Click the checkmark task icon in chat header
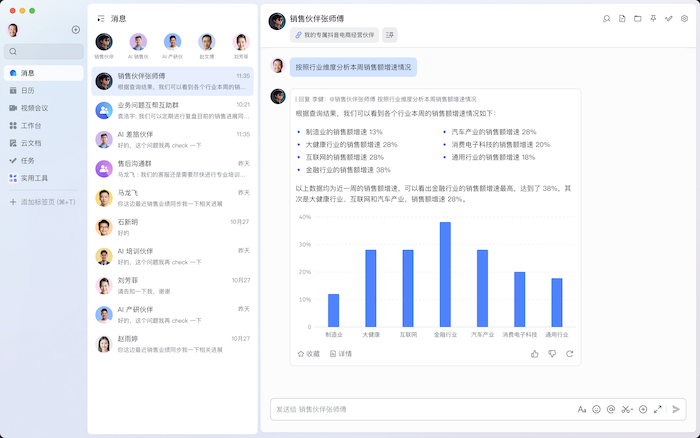This screenshot has height=438, width=700. pyautogui.click(x=668, y=19)
